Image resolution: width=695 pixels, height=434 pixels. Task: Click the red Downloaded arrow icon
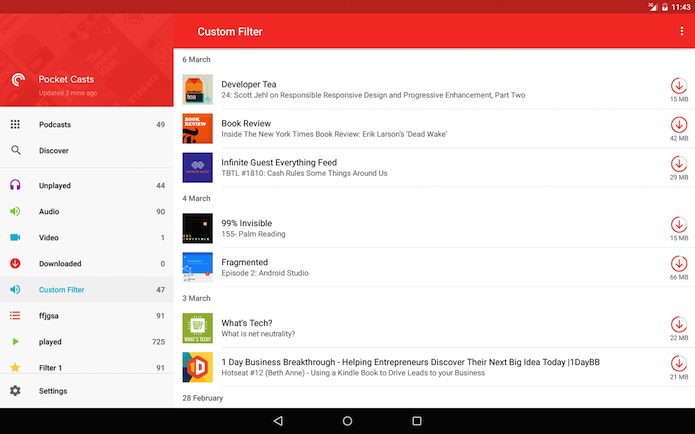(x=15, y=263)
